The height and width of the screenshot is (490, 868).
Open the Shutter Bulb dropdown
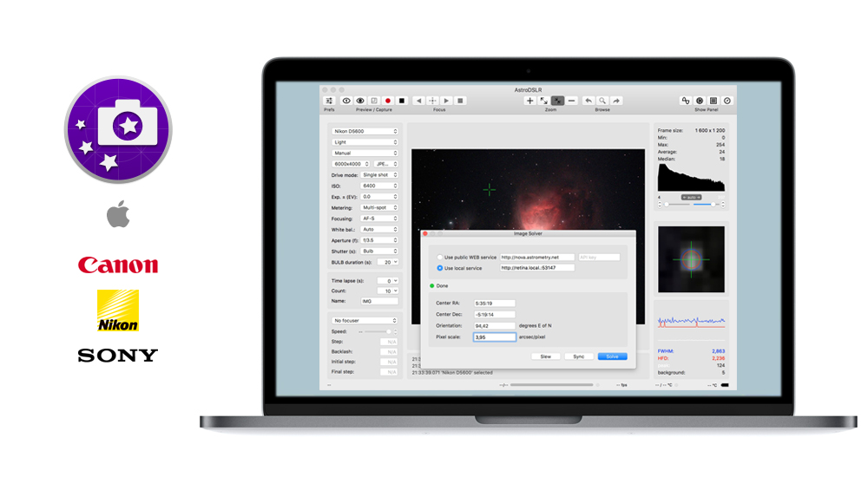click(x=379, y=252)
